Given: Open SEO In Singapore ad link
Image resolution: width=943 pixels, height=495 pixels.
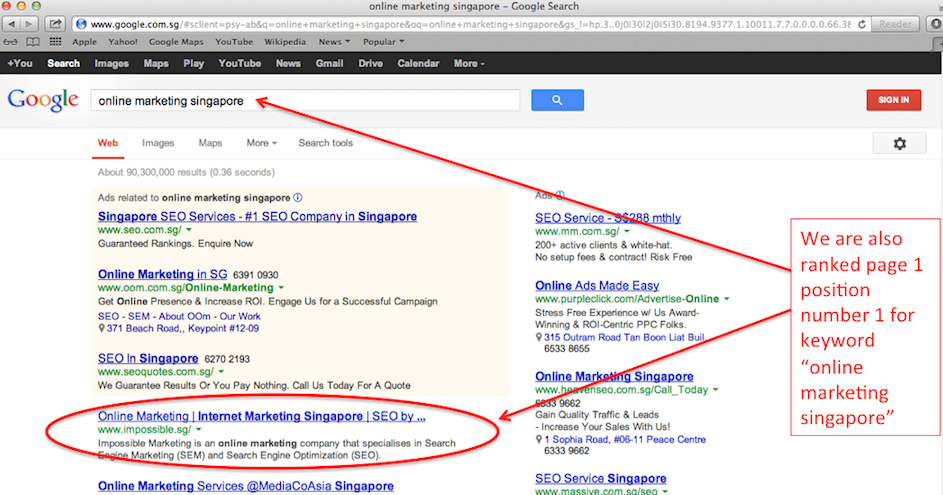Looking at the screenshot, I should [x=148, y=358].
